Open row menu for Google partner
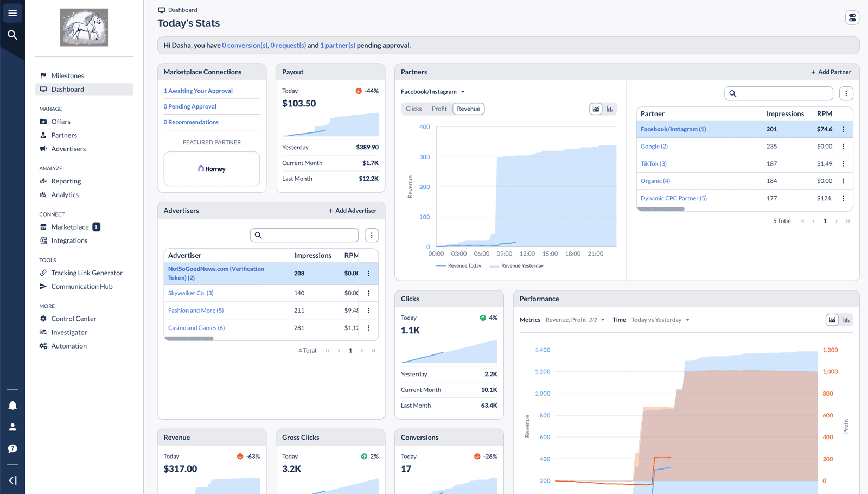Screen dimensions: 868x494 843,147
